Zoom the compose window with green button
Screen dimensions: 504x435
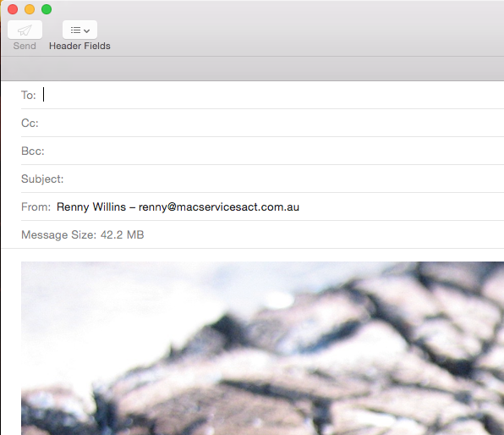pos(47,9)
